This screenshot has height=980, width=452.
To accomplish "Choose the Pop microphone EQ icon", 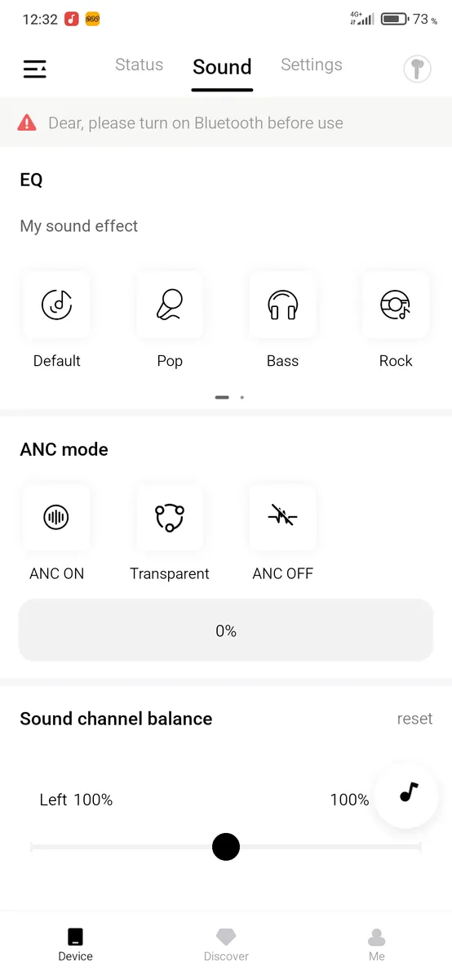I will [x=170, y=305].
